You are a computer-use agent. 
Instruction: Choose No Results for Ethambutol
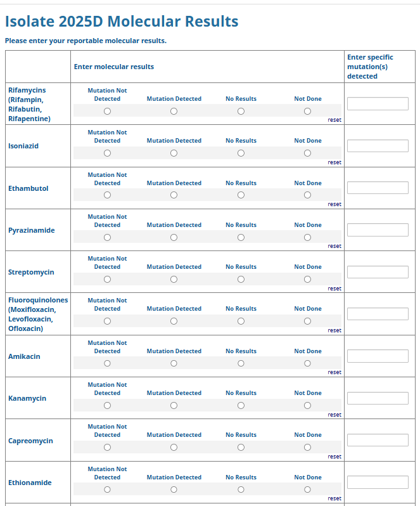(x=241, y=195)
